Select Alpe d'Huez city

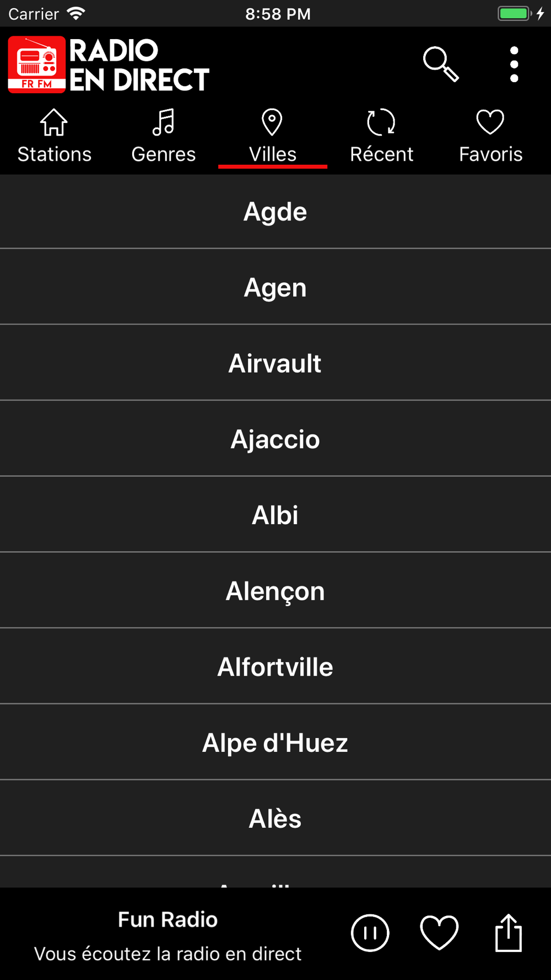click(x=275, y=742)
